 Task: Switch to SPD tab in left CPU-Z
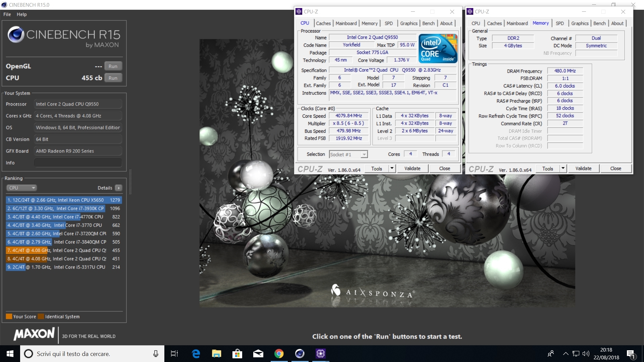tap(389, 23)
